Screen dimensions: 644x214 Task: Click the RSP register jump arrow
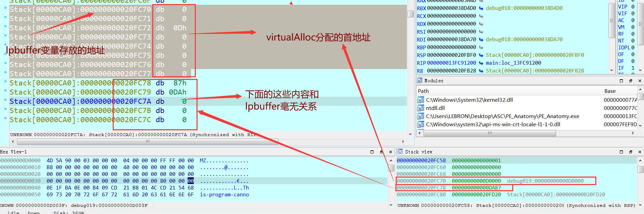481,55
